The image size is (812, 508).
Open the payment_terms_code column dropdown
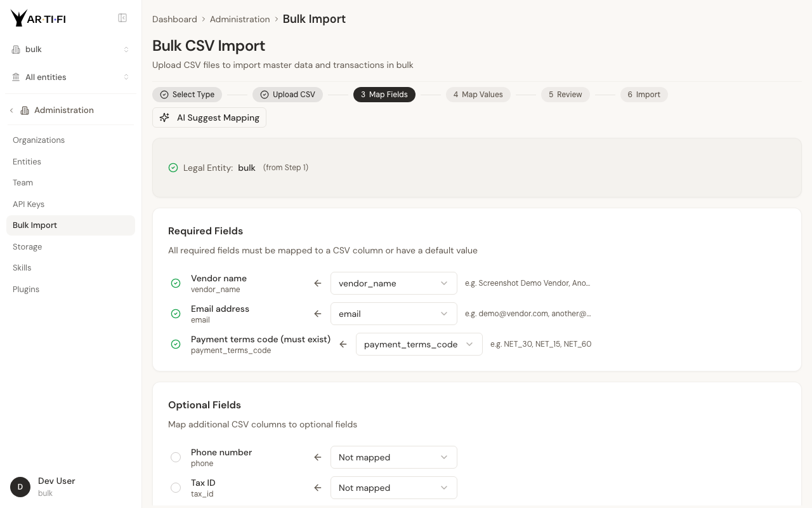pyautogui.click(x=419, y=344)
